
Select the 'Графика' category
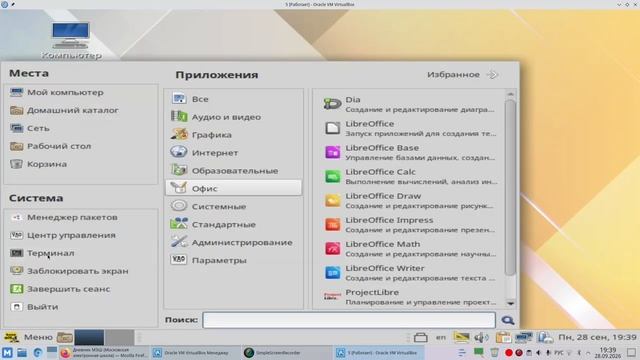point(233,135)
